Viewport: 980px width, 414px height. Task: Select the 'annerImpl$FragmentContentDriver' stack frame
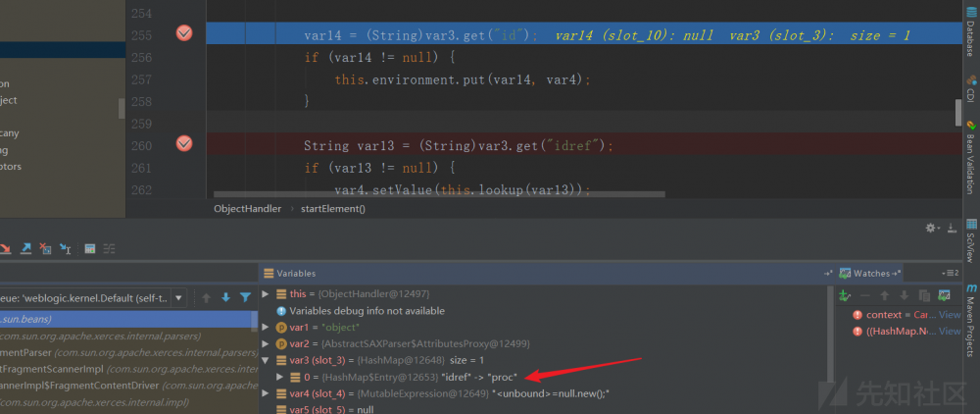[x=128, y=386]
